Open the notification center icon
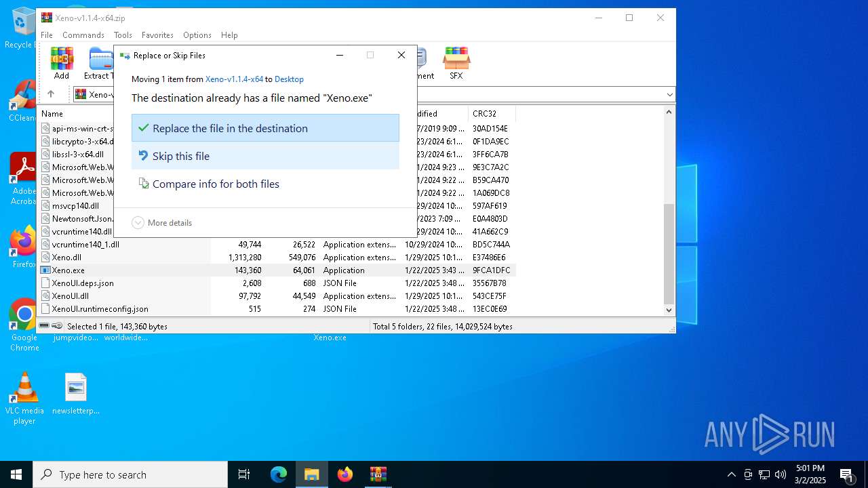 [x=847, y=475]
